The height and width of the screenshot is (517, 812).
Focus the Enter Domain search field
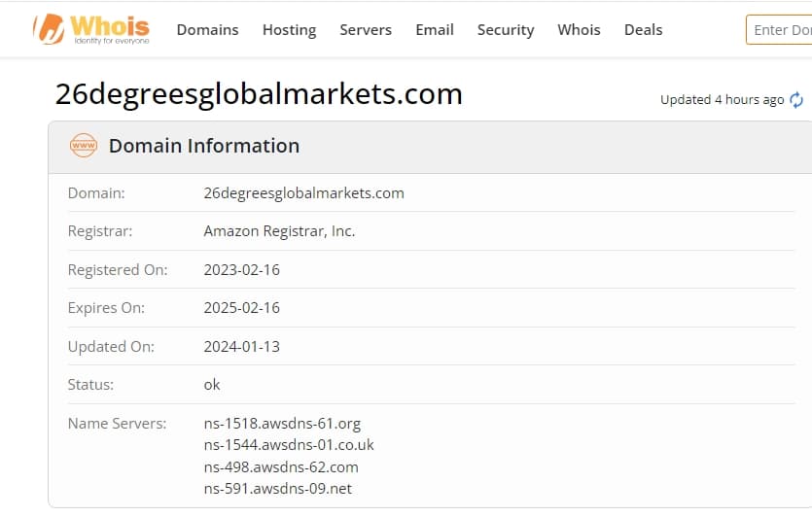779,30
